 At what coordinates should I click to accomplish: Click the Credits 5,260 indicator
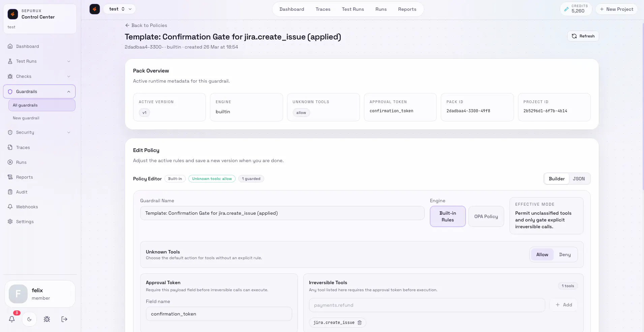click(x=576, y=9)
